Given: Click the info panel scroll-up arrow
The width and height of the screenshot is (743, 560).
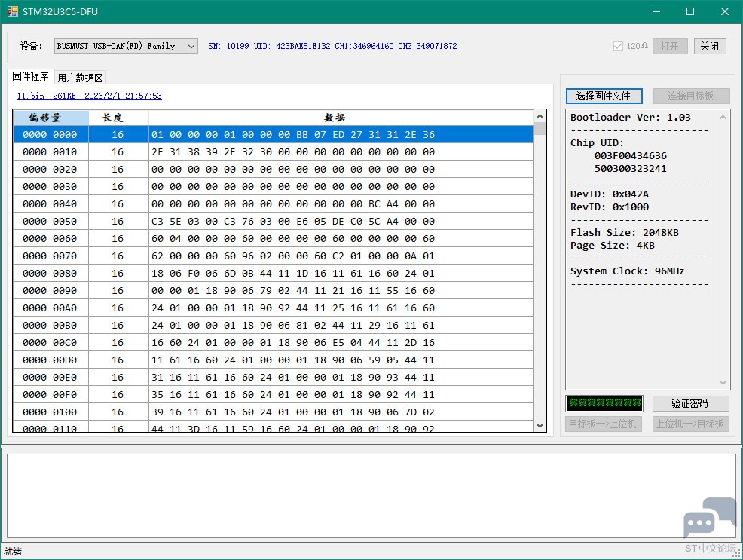Looking at the screenshot, I should point(723,117).
